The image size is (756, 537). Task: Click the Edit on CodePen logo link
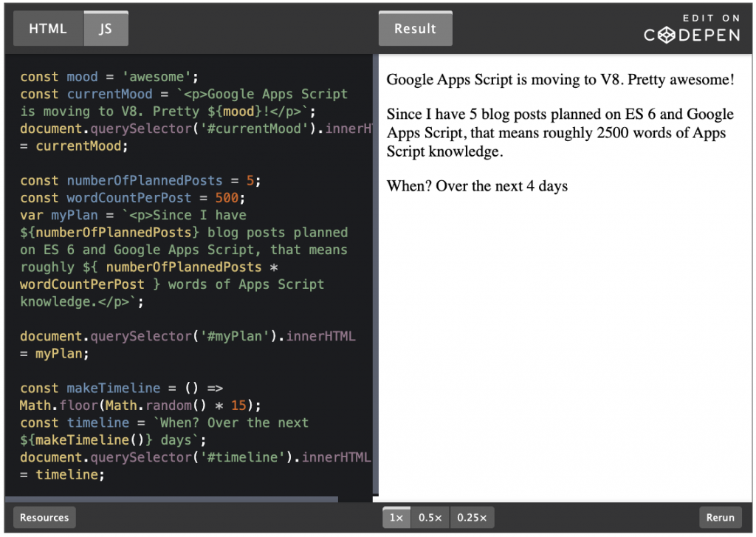[x=692, y=29]
